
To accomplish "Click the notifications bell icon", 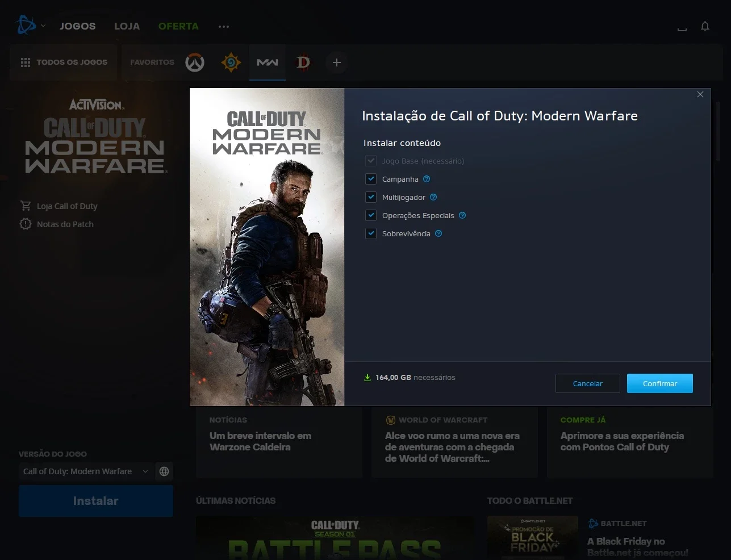I will pyautogui.click(x=705, y=27).
